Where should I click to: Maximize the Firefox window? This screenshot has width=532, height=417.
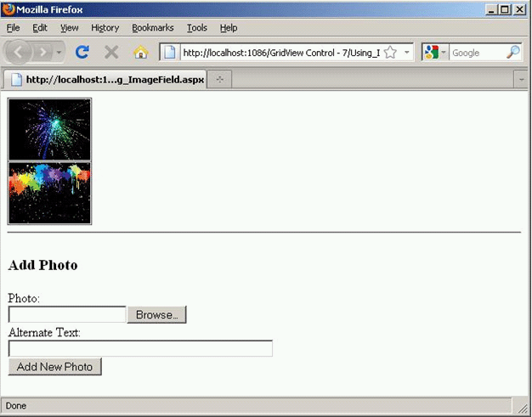(x=505, y=9)
